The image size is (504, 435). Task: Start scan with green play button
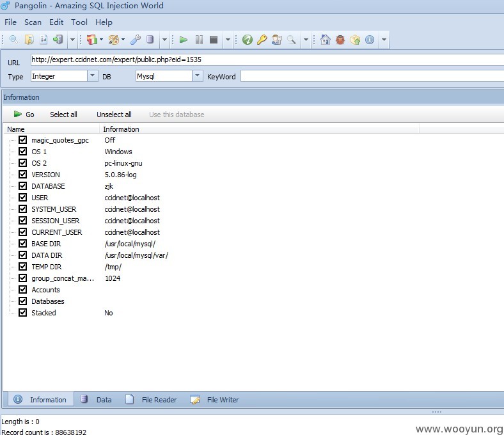(x=184, y=40)
